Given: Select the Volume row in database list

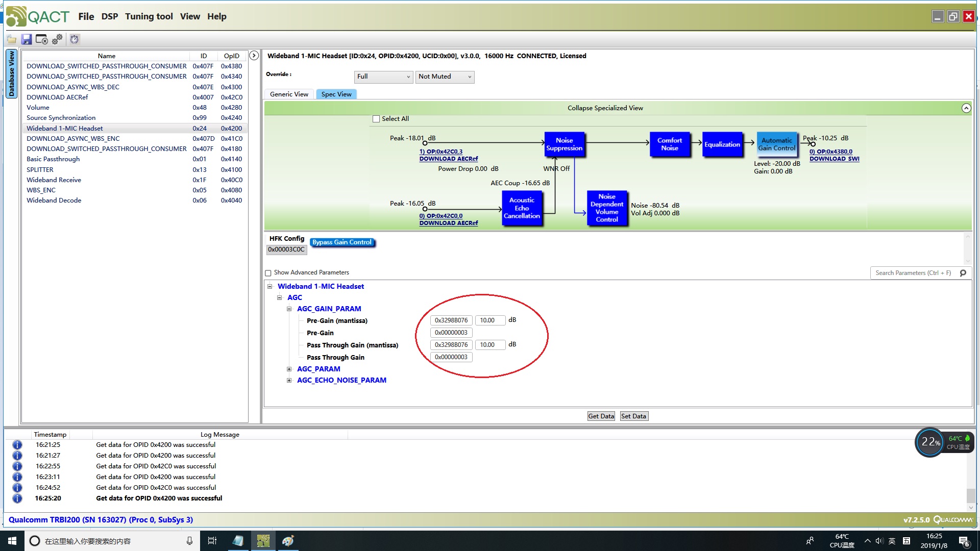Looking at the screenshot, I should click(135, 108).
